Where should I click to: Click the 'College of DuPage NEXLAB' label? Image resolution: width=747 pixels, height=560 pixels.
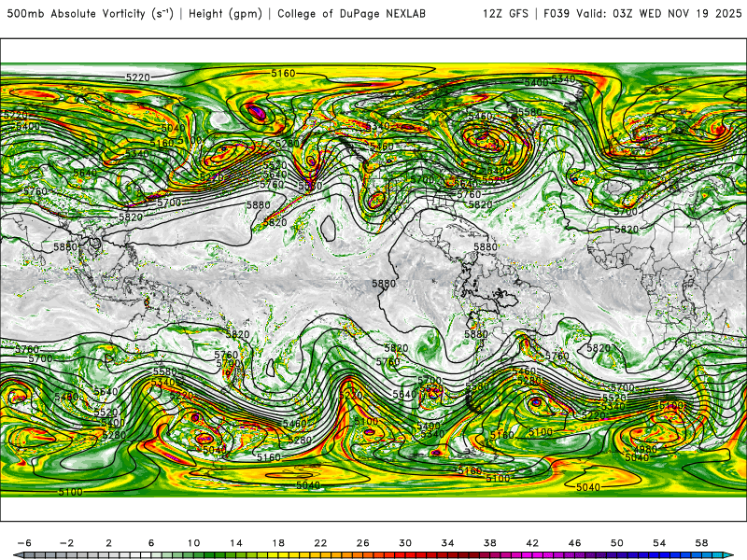pos(352,14)
